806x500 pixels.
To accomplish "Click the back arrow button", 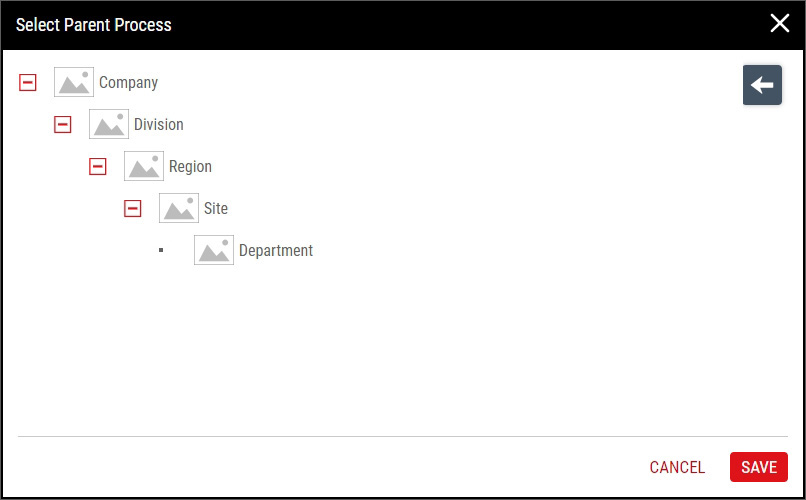I will [762, 85].
